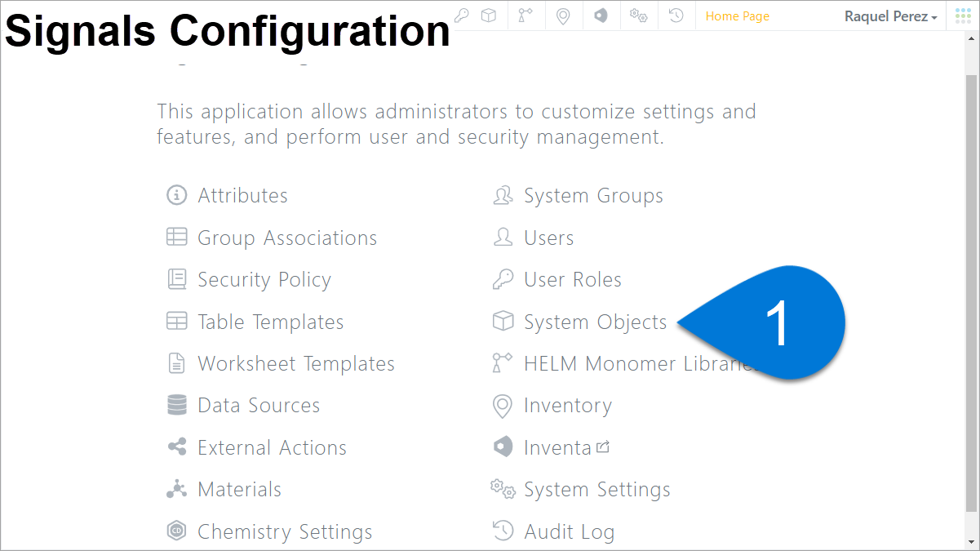Expand the Raquel Perez user menu

pos(890,16)
